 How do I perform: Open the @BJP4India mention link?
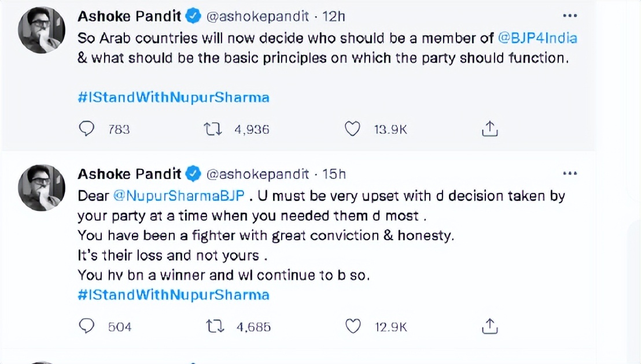(537, 38)
